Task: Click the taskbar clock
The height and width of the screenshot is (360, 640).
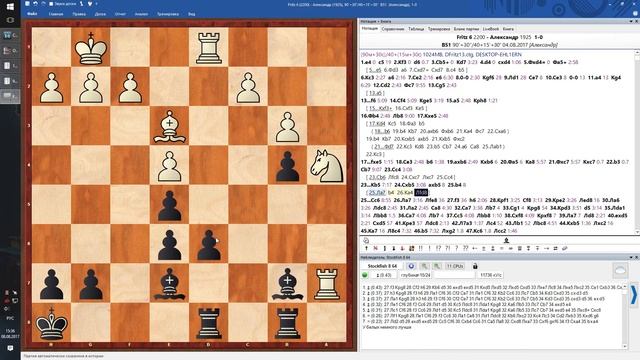Action: 10,333
